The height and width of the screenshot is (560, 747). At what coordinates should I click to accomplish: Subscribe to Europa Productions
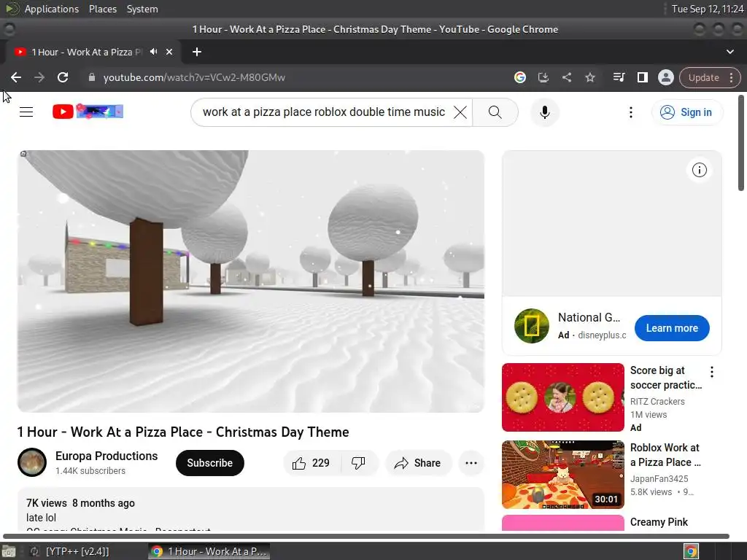209,463
